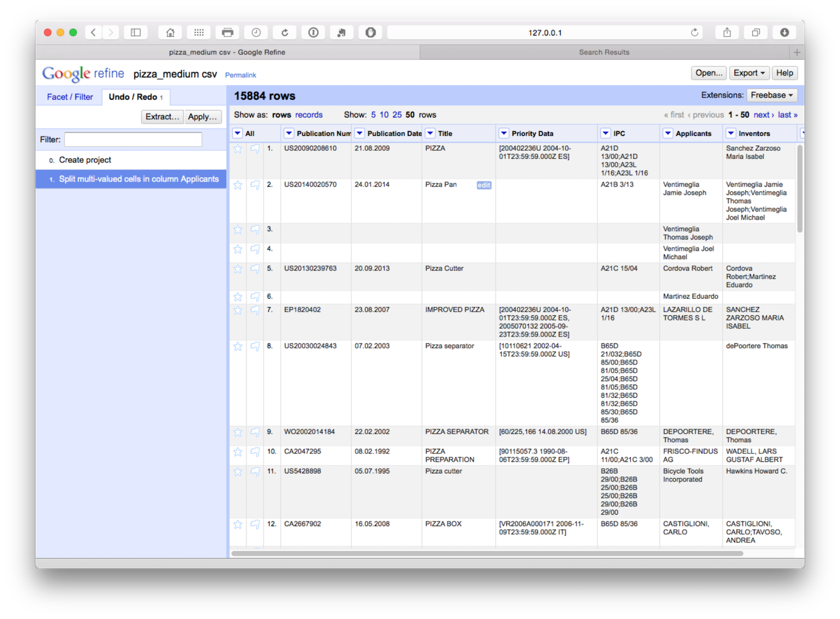Star row 5 Pizza Cutter
This screenshot has width=840, height=619.
(237, 269)
